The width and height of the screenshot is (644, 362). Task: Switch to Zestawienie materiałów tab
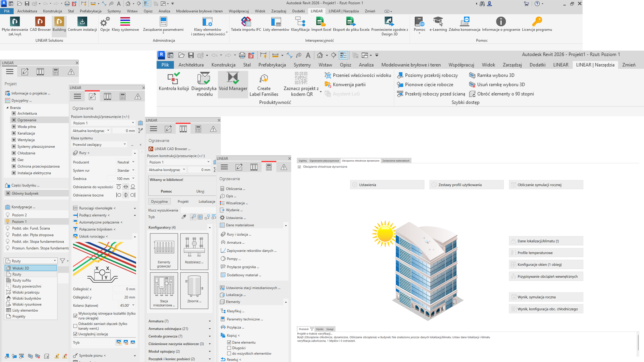pyautogui.click(x=396, y=161)
